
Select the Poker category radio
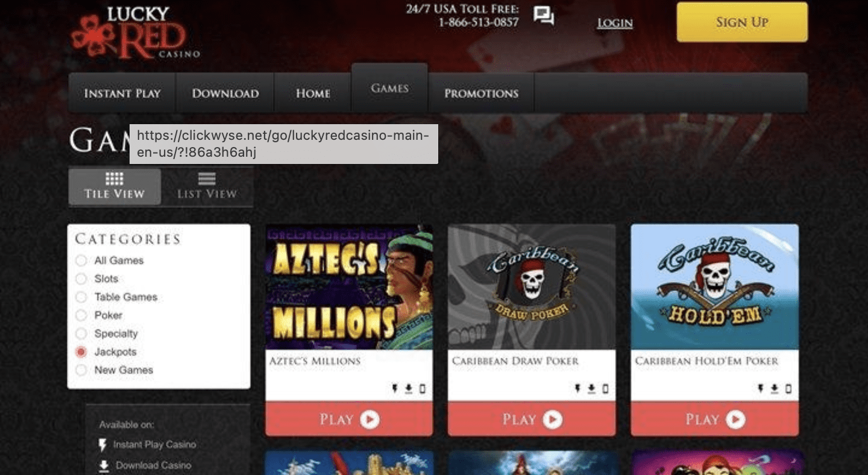click(81, 315)
